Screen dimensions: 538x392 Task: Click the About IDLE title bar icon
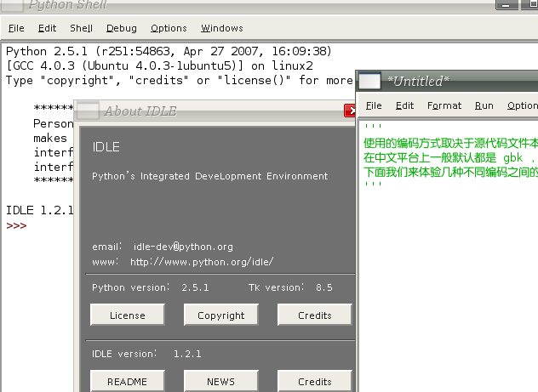(87, 111)
